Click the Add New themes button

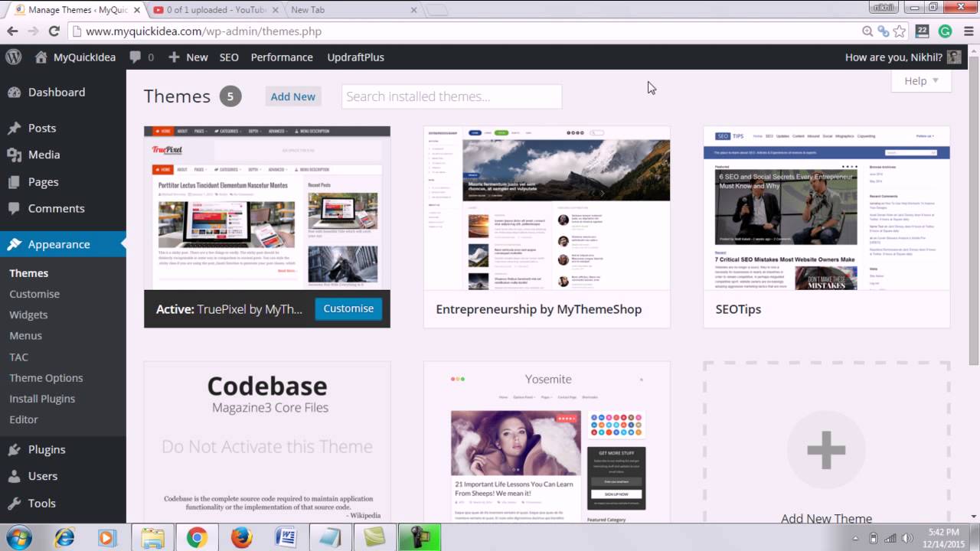click(292, 96)
